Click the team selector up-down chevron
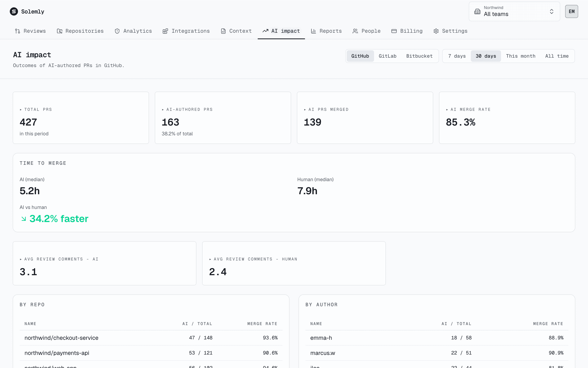 [551, 11]
